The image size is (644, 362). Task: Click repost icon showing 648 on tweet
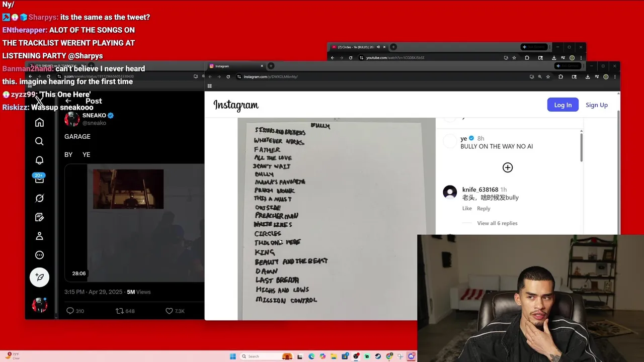coord(120,311)
